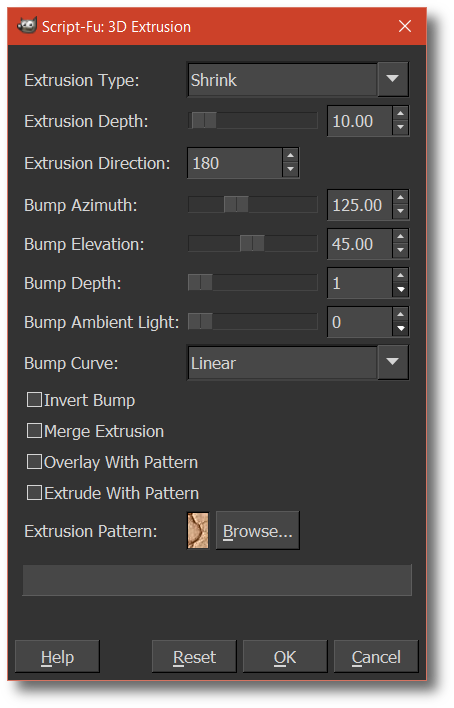Click the Extrusion Depth value field 10.00
The height and width of the screenshot is (708, 454).
tap(360, 121)
